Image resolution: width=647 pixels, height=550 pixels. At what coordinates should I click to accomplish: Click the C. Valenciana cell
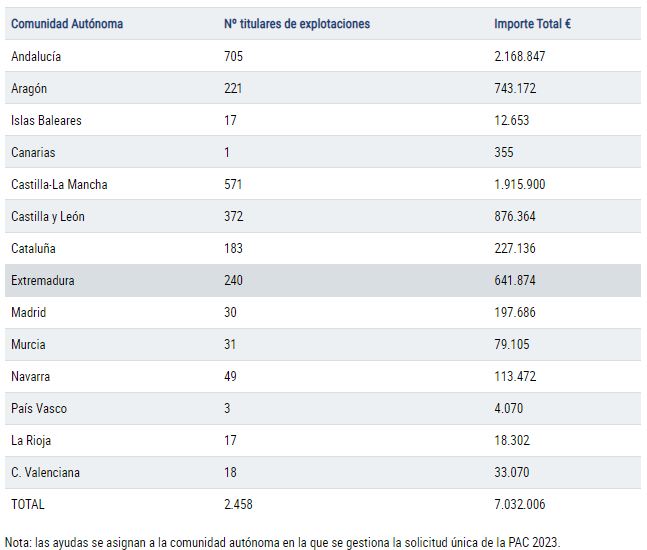[x=45, y=472]
